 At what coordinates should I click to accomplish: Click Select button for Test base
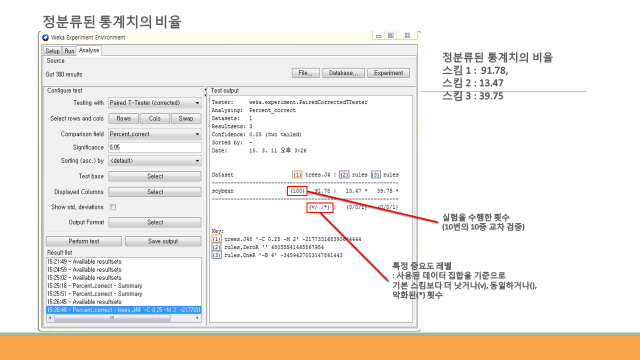pyautogui.click(x=155, y=176)
